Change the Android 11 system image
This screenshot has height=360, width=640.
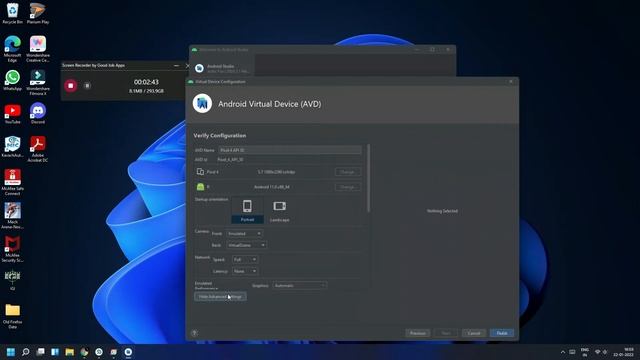pos(348,187)
